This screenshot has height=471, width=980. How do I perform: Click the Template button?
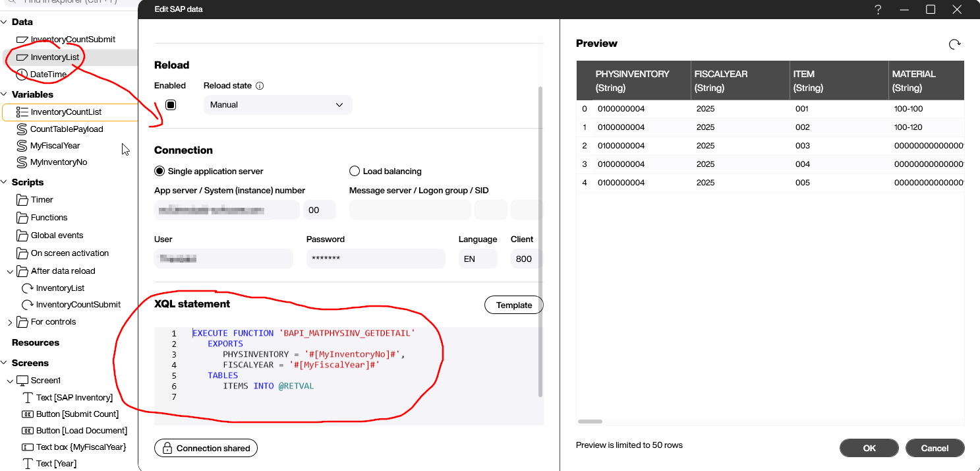point(513,305)
